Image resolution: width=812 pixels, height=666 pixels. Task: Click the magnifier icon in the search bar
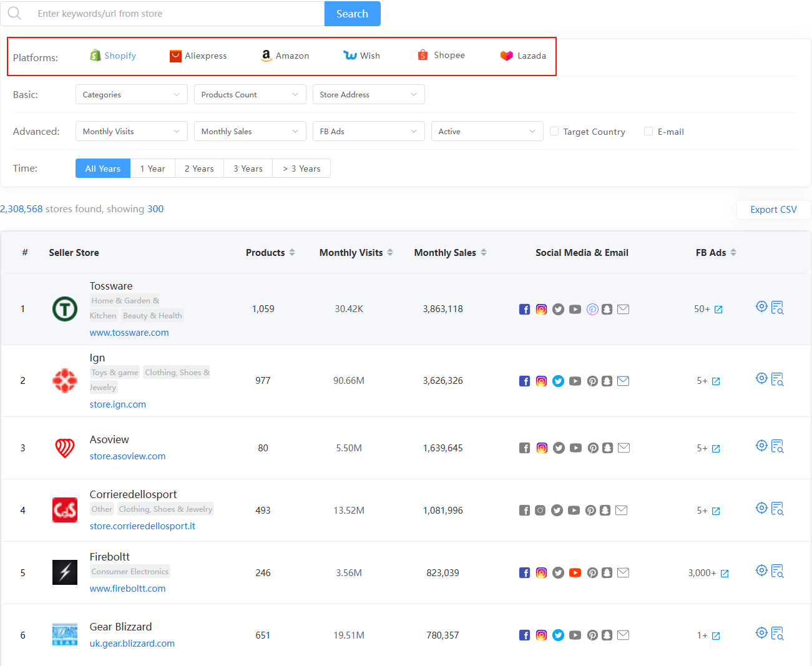(x=14, y=13)
